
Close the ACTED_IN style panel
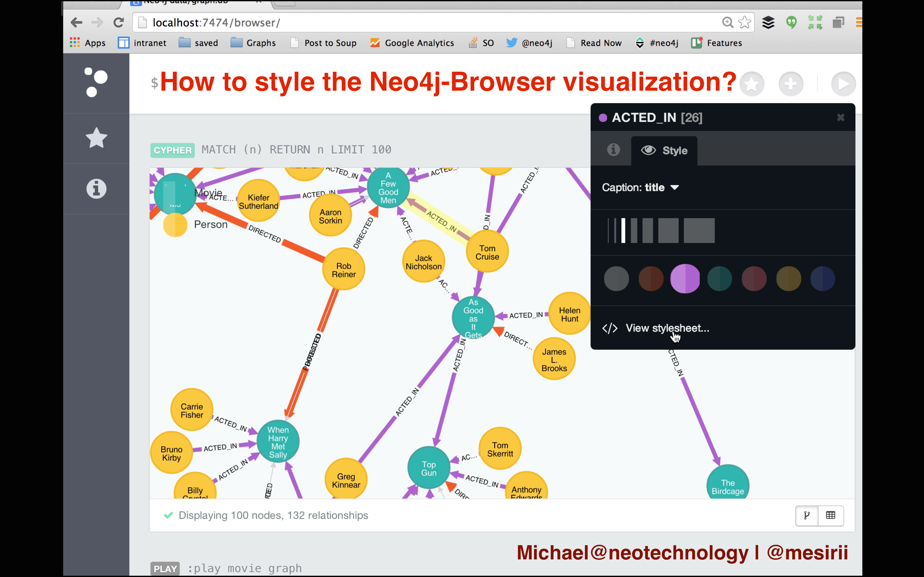(x=840, y=118)
